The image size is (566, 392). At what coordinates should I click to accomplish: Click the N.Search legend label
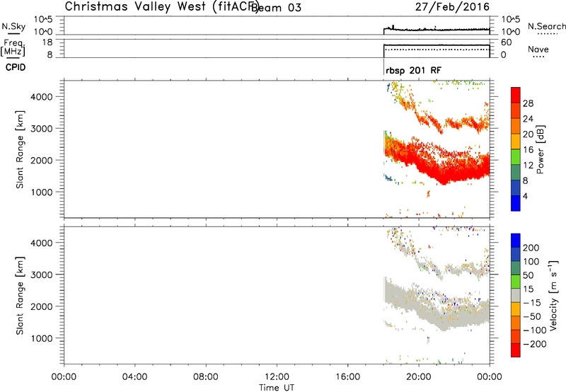tap(546, 26)
